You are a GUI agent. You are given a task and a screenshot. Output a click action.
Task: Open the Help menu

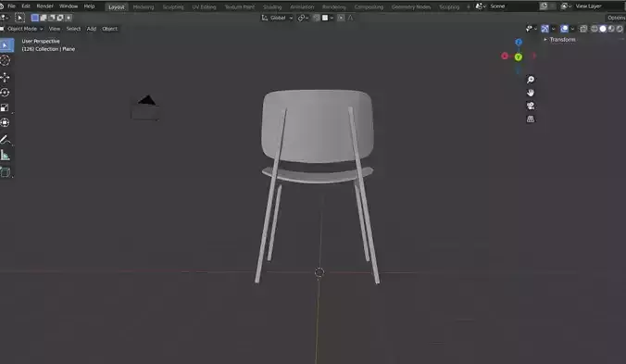[90, 6]
